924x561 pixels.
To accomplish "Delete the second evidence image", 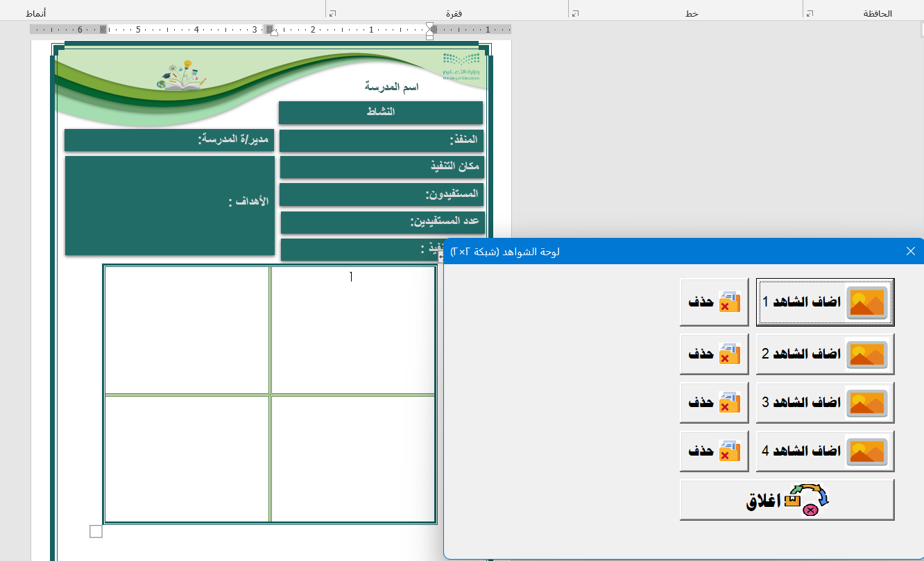I will coord(714,354).
